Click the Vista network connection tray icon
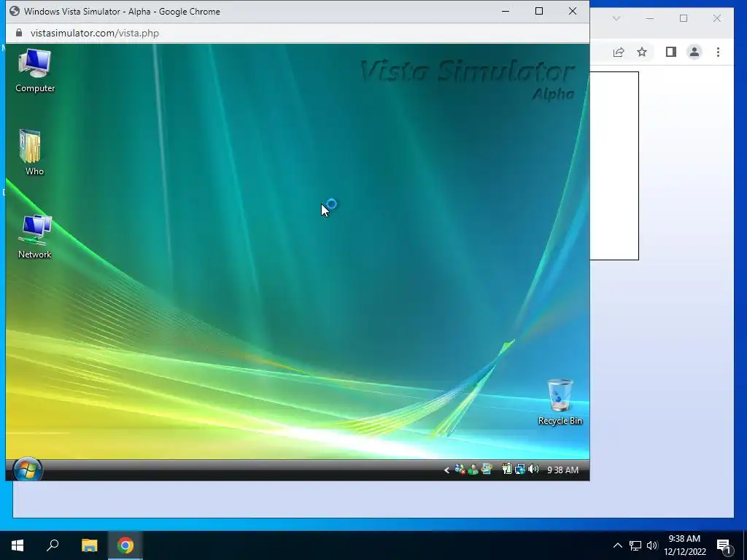The height and width of the screenshot is (560, 747). coord(519,469)
